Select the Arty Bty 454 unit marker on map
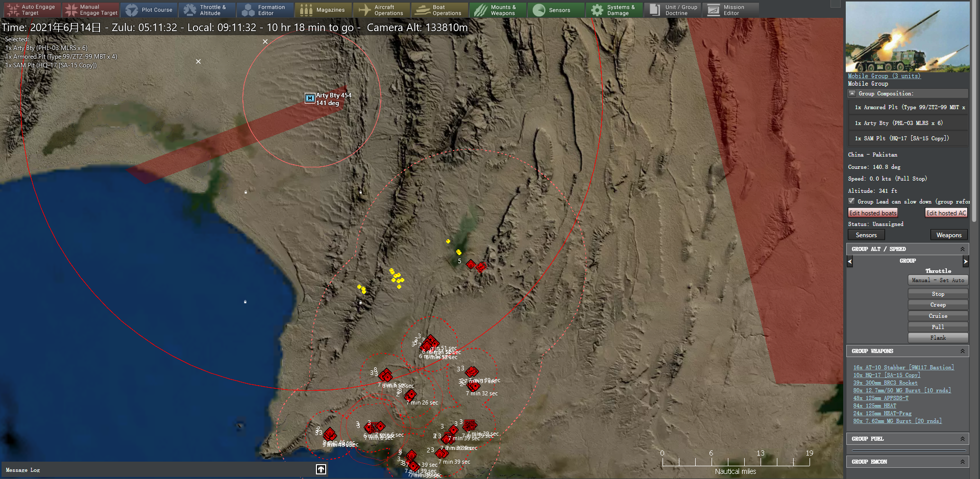 tap(310, 98)
